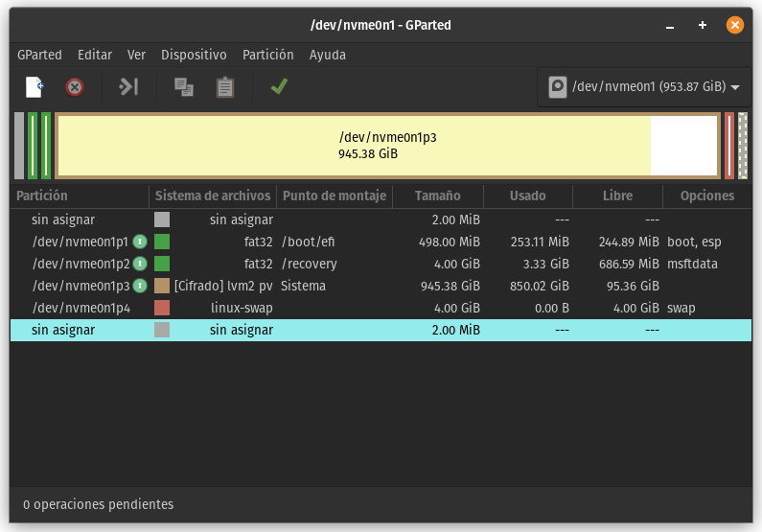This screenshot has width=762, height=532.
Task: Select the gray unallocated block at graphic start
Action: (x=19, y=146)
